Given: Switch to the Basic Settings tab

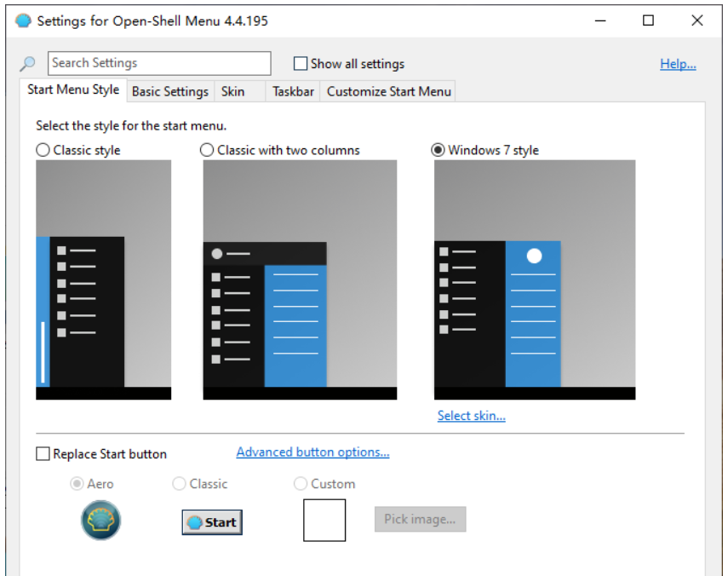Looking at the screenshot, I should (169, 91).
